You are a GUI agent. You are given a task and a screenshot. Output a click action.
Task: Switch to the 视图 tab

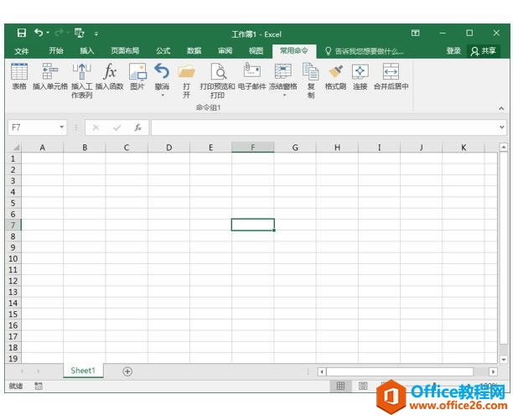(256, 50)
